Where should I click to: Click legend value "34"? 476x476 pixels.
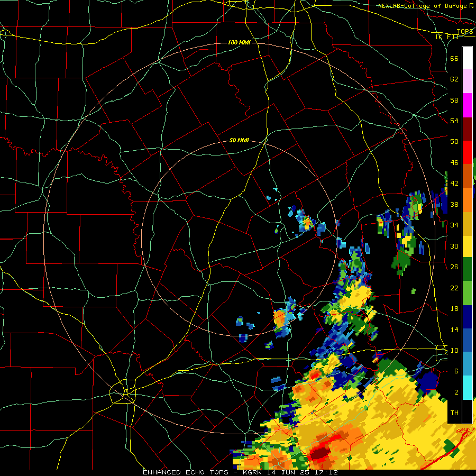coord(454,225)
